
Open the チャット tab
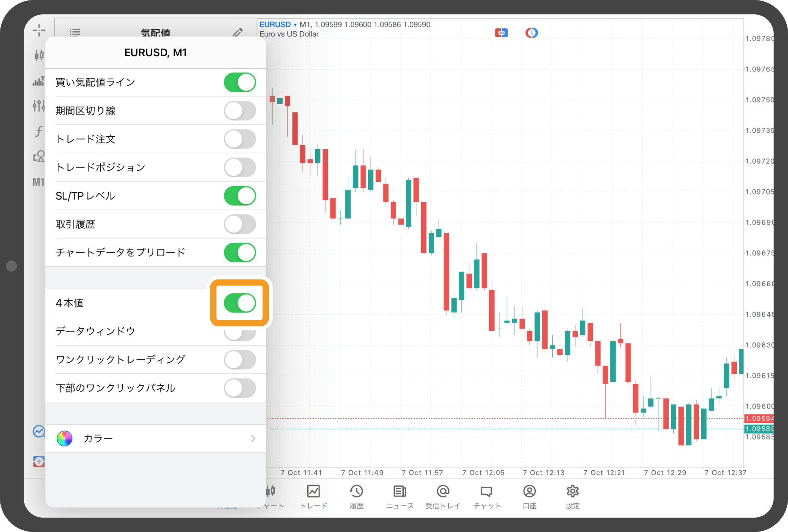(487, 497)
